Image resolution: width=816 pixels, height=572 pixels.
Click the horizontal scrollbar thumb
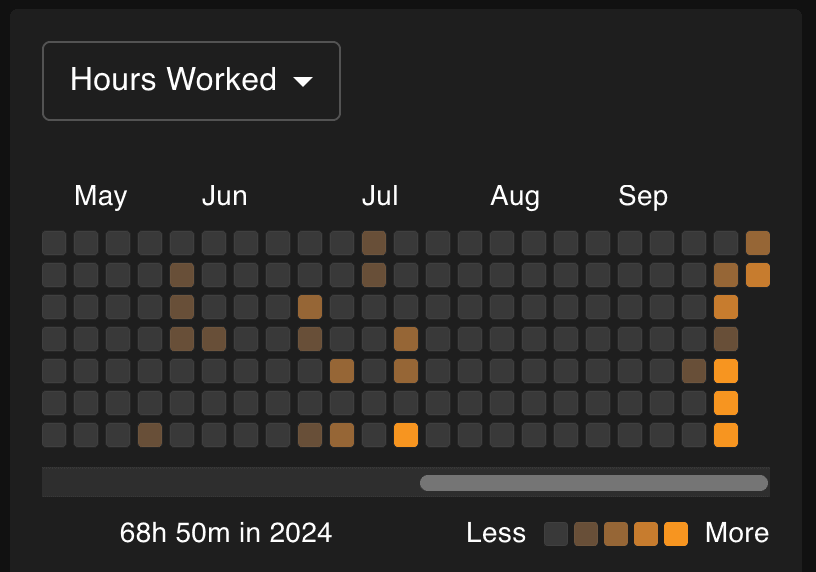(594, 483)
